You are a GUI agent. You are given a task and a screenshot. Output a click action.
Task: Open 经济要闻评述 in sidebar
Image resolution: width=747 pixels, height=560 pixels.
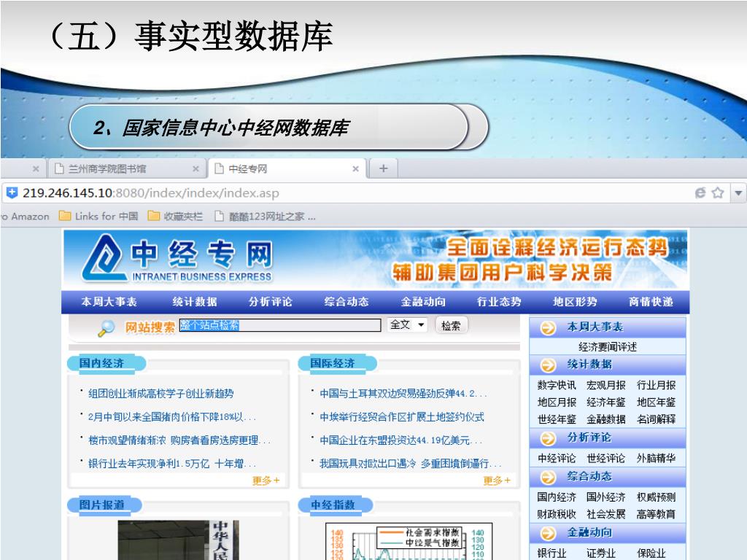608,347
